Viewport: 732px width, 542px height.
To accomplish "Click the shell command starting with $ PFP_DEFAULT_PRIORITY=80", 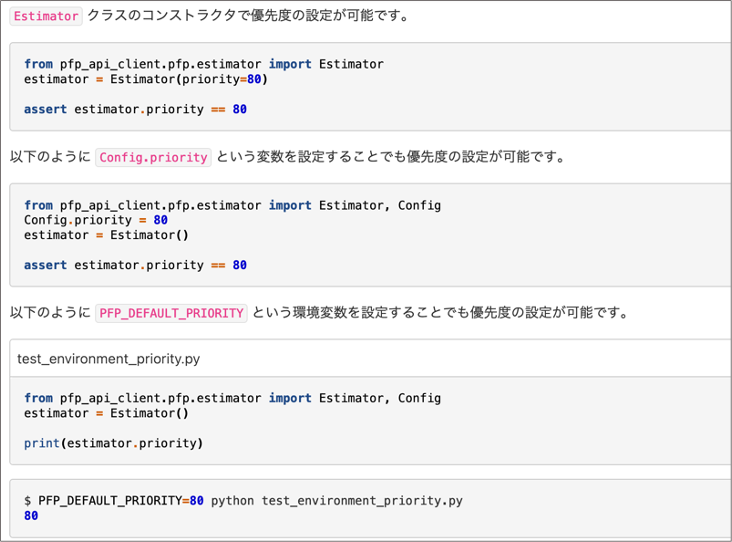I will tap(243, 500).
